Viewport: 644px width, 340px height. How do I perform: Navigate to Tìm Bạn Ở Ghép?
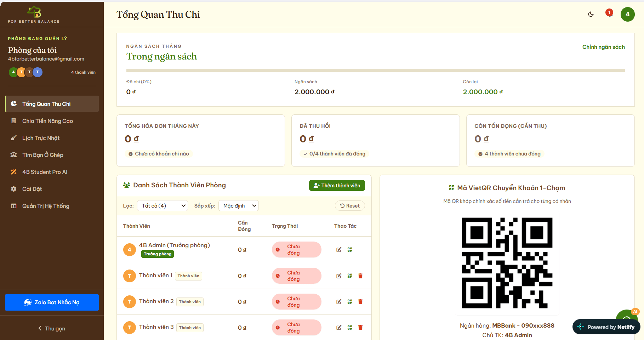click(x=52, y=155)
